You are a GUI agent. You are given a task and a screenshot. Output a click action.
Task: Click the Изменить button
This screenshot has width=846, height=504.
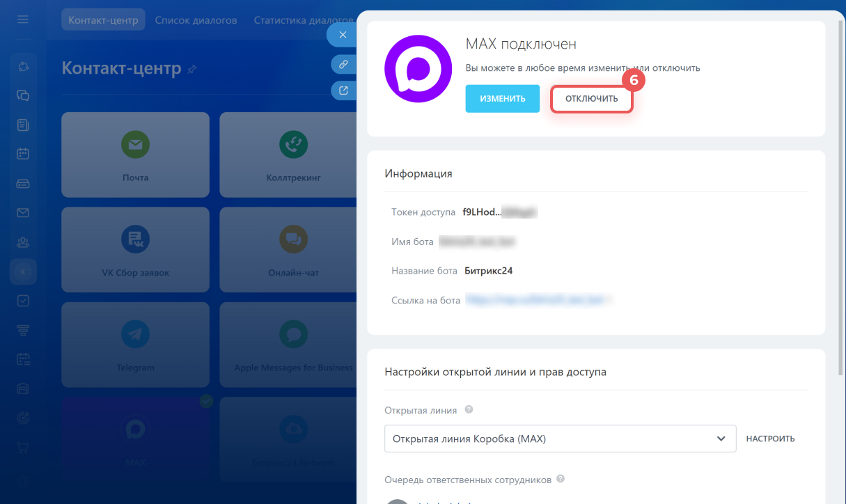coord(502,99)
